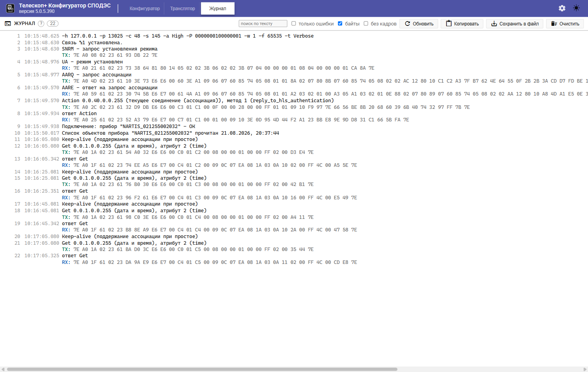Switch to the Конфигуратор tab

(x=145, y=9)
